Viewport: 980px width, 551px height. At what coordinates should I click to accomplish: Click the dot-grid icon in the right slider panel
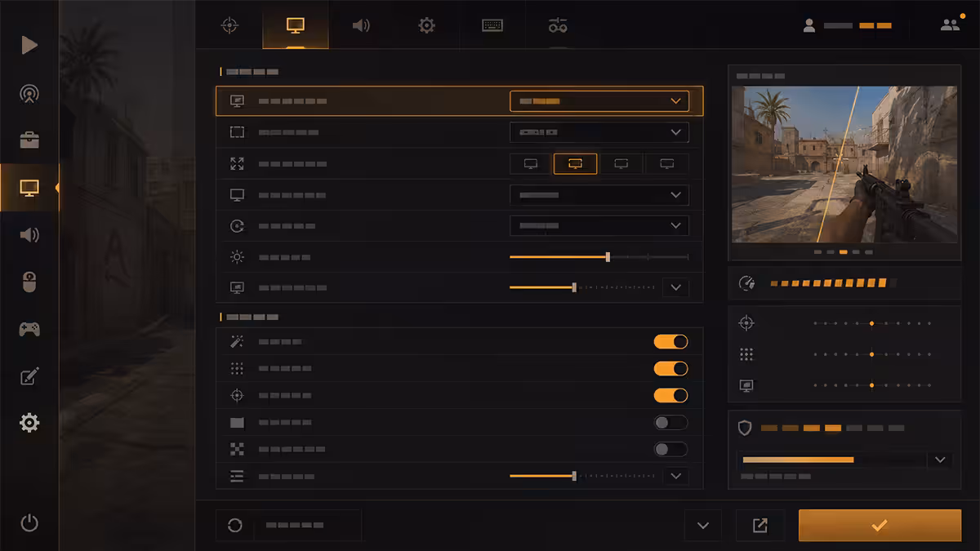pos(746,354)
